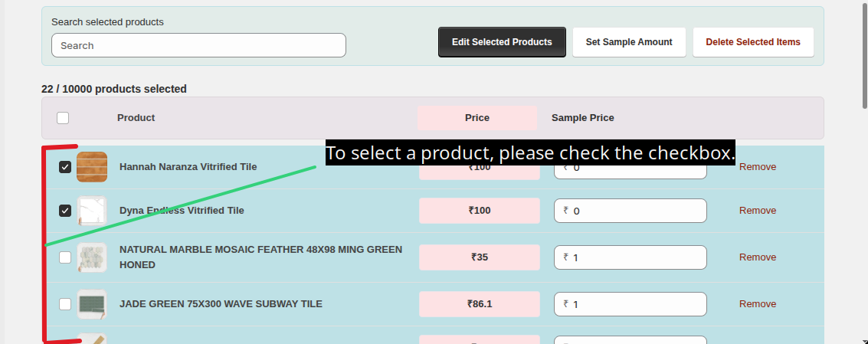
Task: Click Hannah Naranza Vitrified Tile name
Action: pos(188,167)
